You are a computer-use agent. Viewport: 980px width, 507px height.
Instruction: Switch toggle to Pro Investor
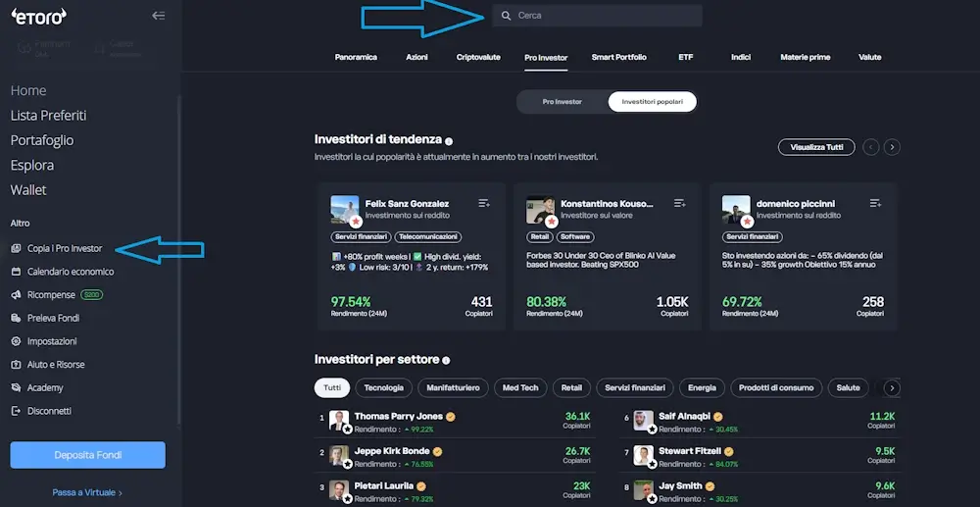point(562,102)
